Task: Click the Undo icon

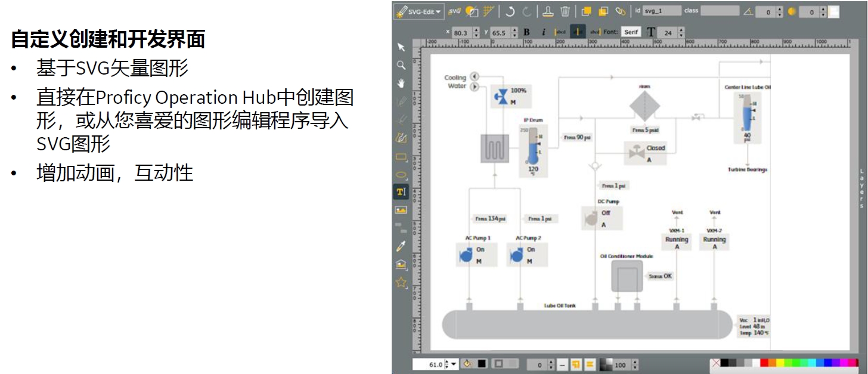Action: (511, 11)
